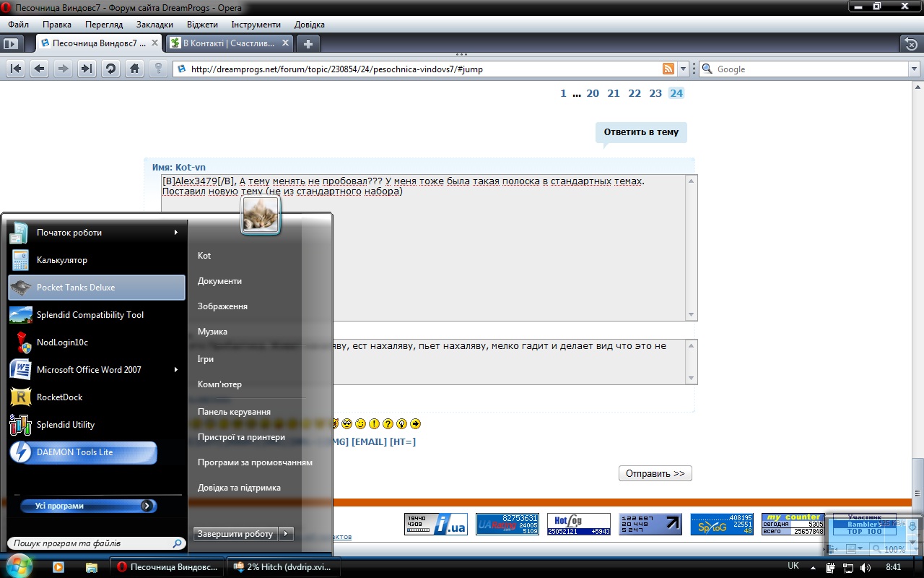Go to forum page 1
The width and height of the screenshot is (924, 578).
coord(564,93)
